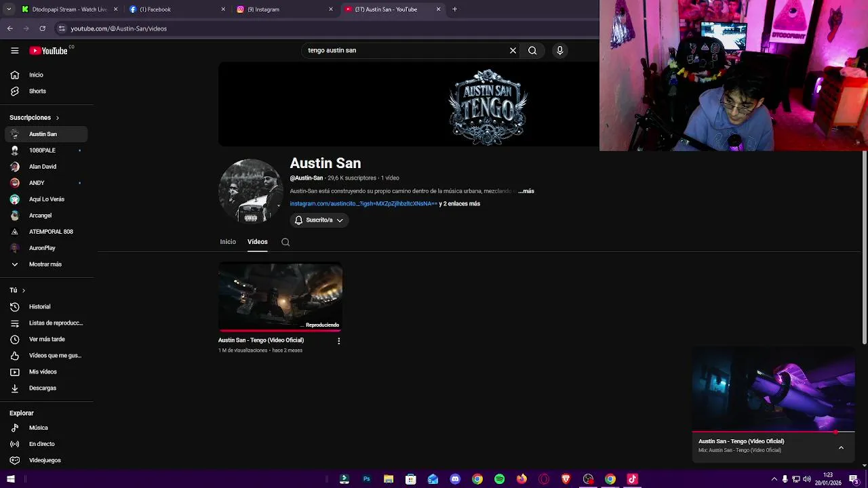Reload the page with the browser refresh icon
The width and height of the screenshot is (868, 488).
[x=42, y=28]
